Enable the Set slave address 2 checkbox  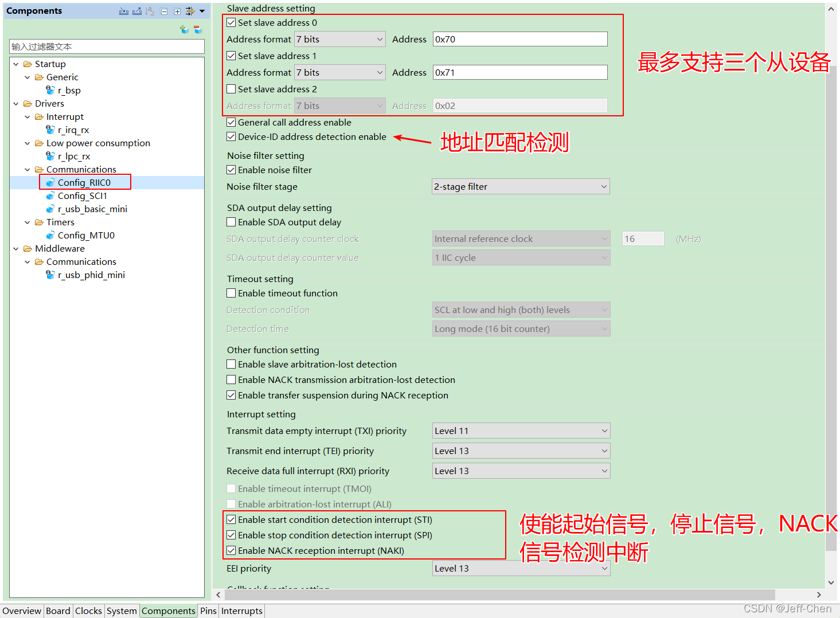(x=231, y=89)
